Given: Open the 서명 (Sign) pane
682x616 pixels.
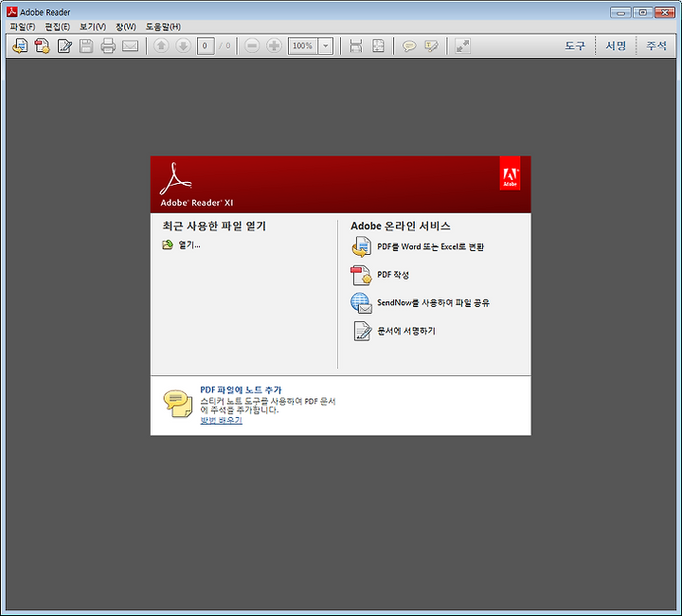Looking at the screenshot, I should [x=616, y=45].
